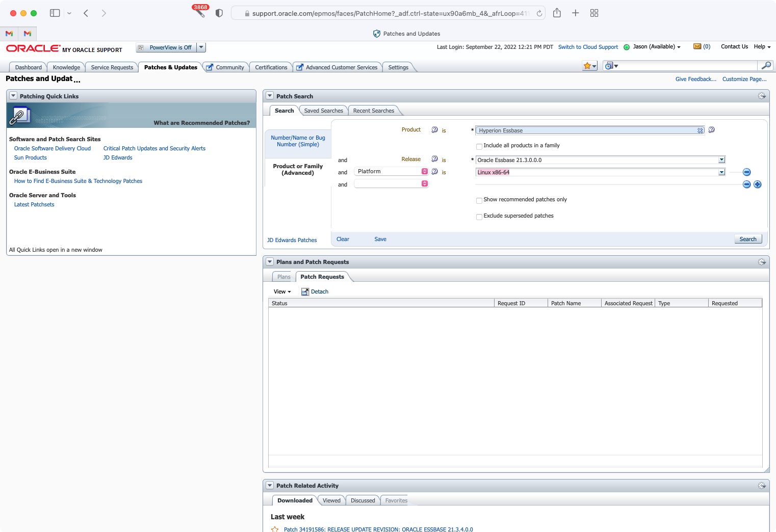
Task: Check Show recommended patches only
Action: pos(479,200)
